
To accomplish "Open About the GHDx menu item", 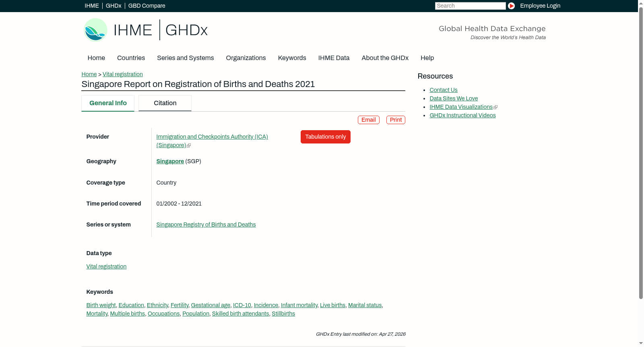I will click(385, 58).
